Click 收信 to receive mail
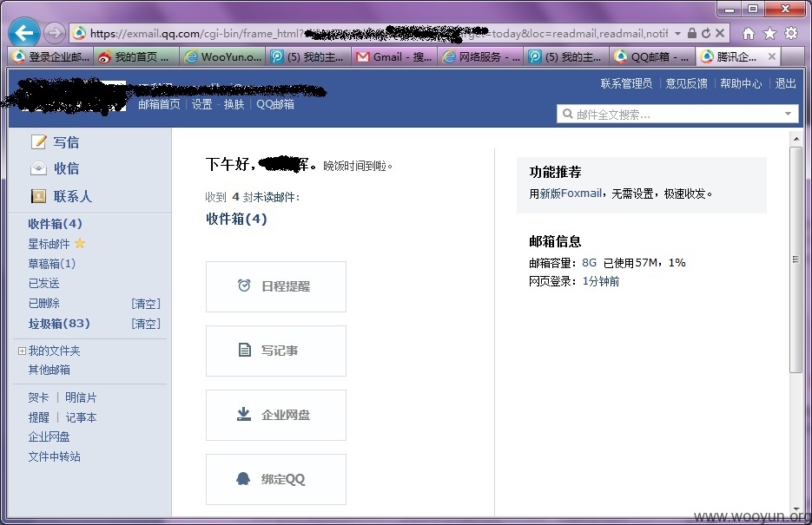Screen dimensions: 812x525 pyautogui.click(x=66, y=168)
